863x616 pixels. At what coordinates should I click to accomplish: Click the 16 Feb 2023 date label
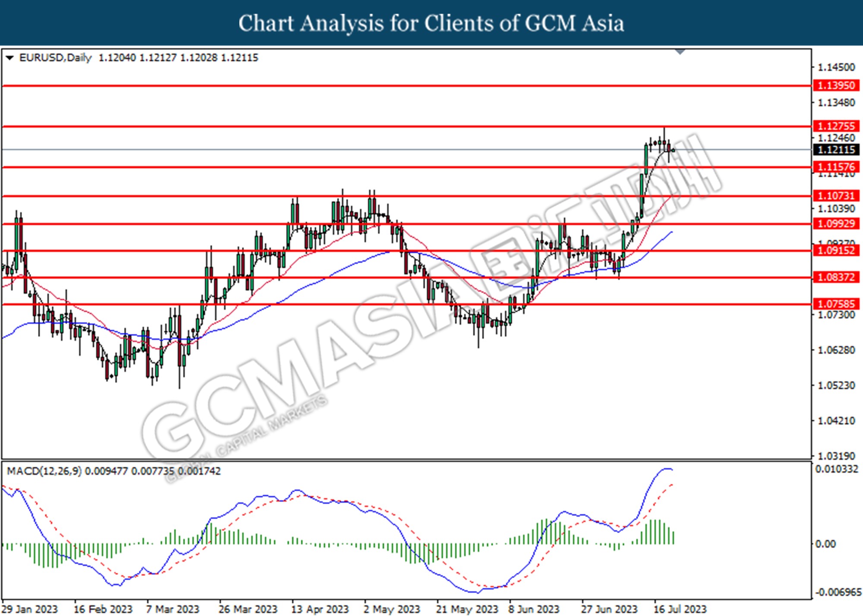point(103,609)
